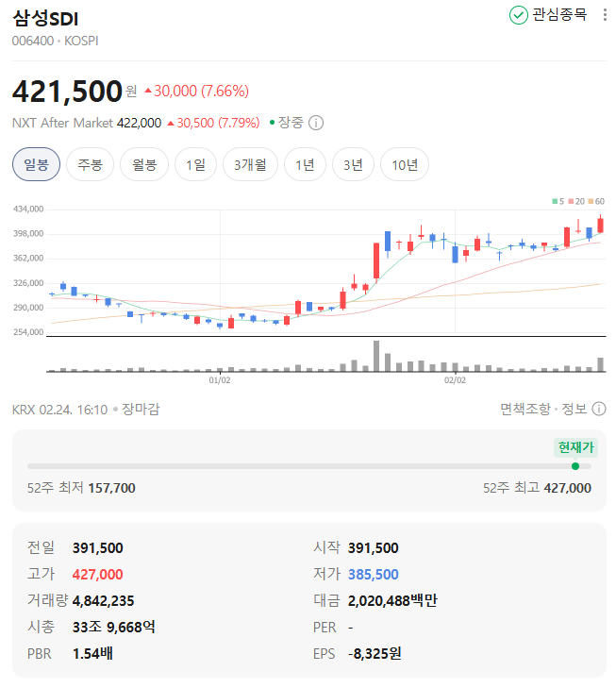Click the 장마감 market closed status
Viewport: 616px width, 688px height.
141,410
